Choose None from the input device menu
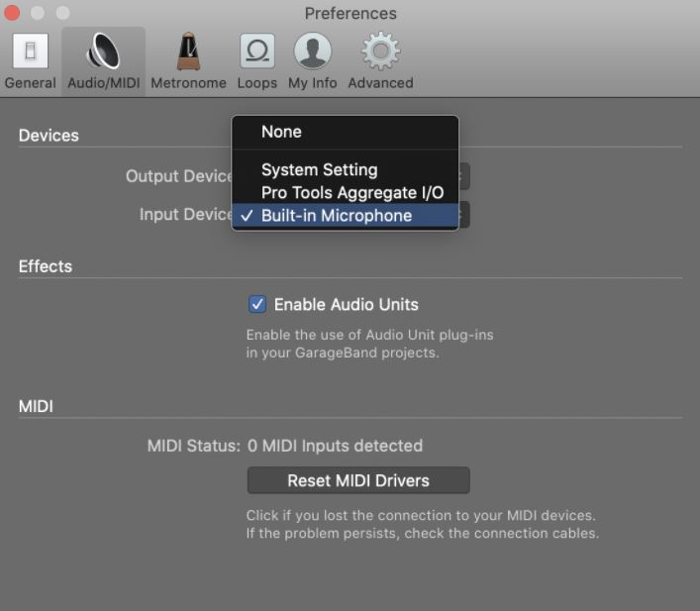The image size is (700, 611). click(x=346, y=132)
